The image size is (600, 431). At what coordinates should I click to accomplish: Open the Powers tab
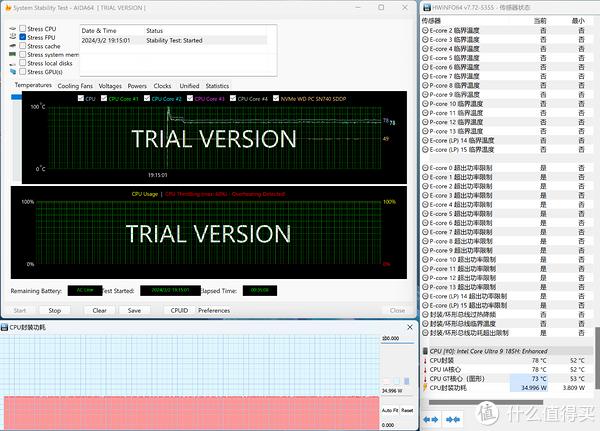coord(137,86)
